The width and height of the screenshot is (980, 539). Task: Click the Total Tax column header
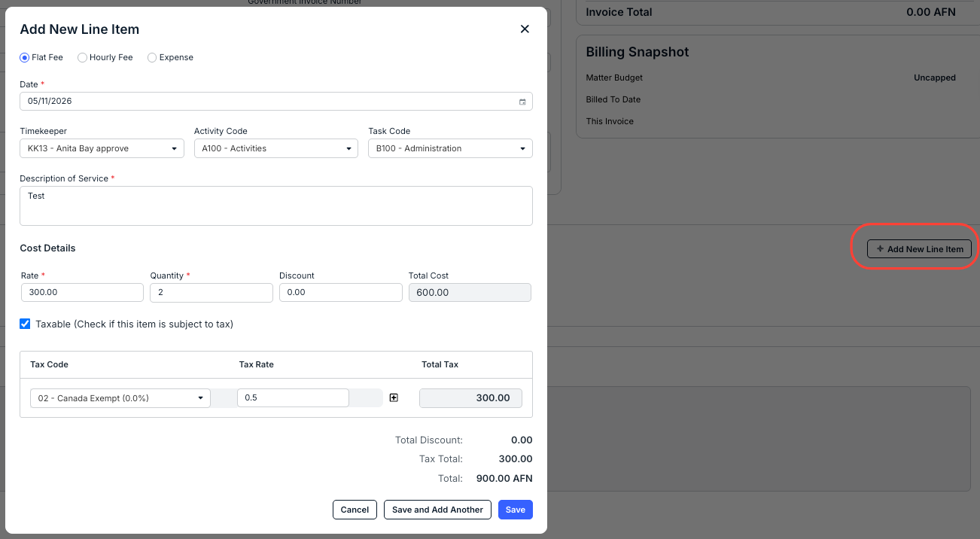(440, 364)
